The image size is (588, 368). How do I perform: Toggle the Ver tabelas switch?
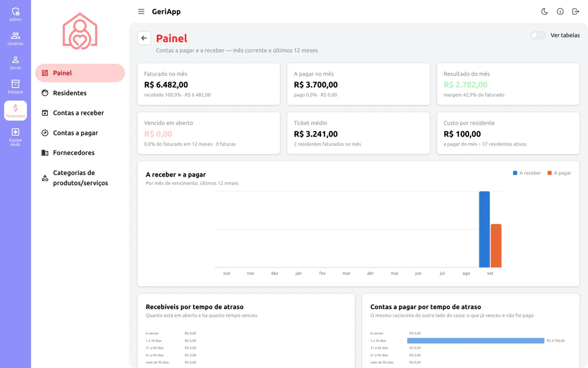[538, 35]
